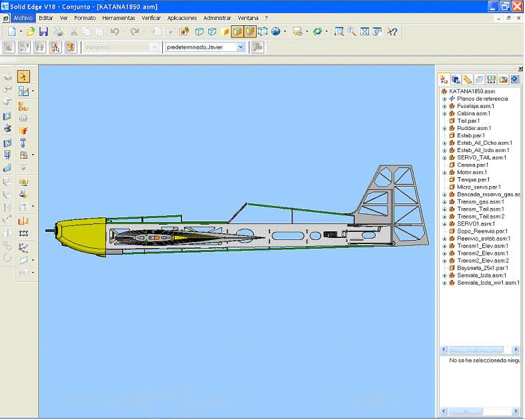Select Rudder.asm:1 in the assembly tree
Viewport: 525px width, 420px height.
[474, 128]
